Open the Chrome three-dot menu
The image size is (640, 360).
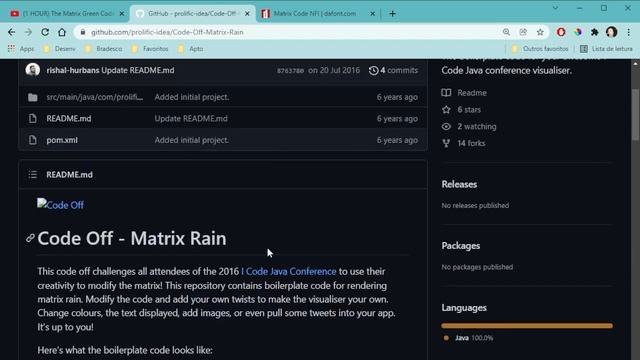coord(629,32)
